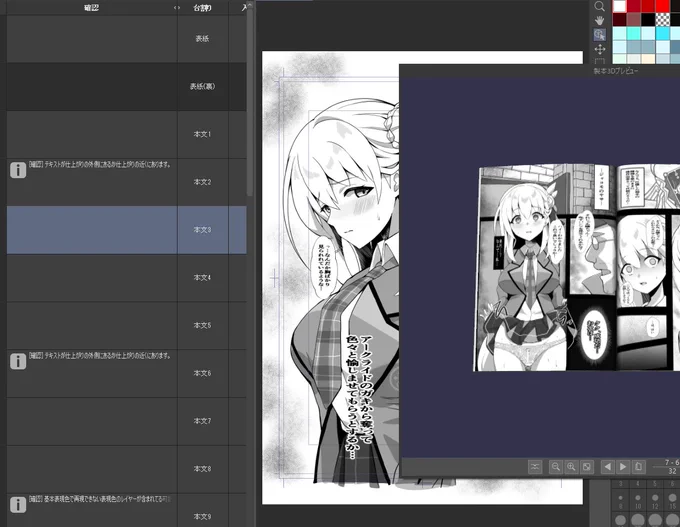Image resolution: width=680 pixels, height=527 pixels.
Task: Pick the dark maroon color swatch
Action: (x=619, y=20)
